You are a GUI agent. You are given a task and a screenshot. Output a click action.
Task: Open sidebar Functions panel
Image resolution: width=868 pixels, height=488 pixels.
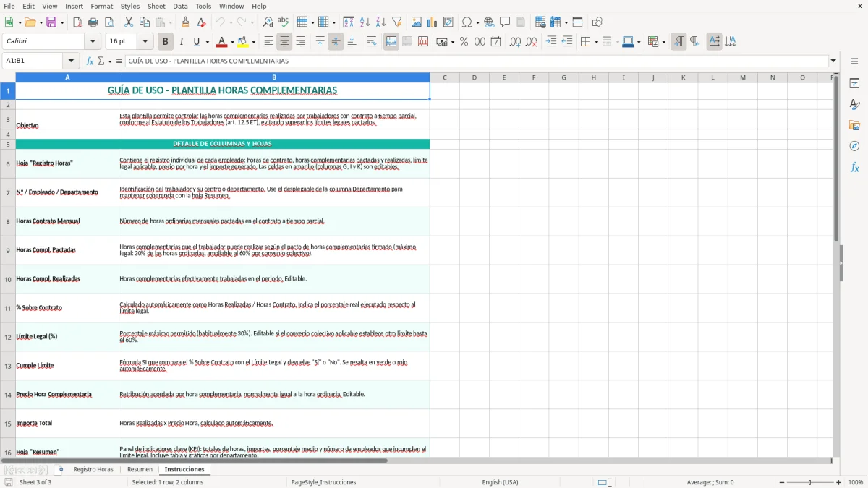(854, 168)
